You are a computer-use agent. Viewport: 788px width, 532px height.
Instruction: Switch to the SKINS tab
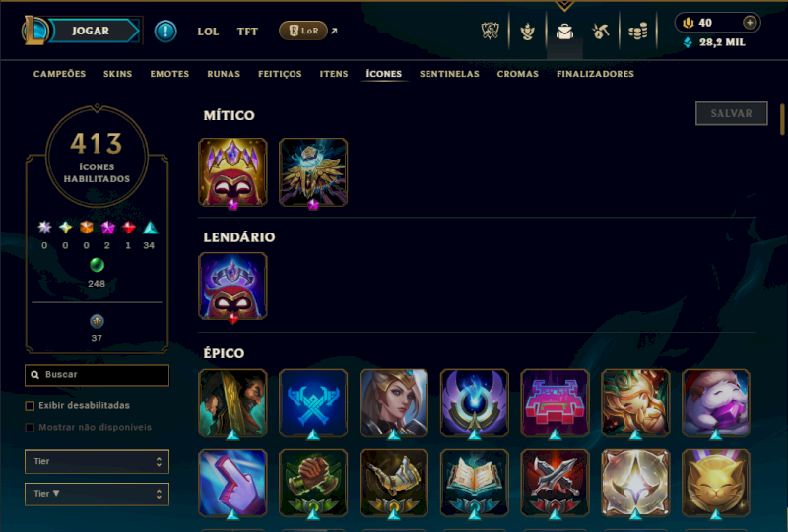pyautogui.click(x=117, y=74)
